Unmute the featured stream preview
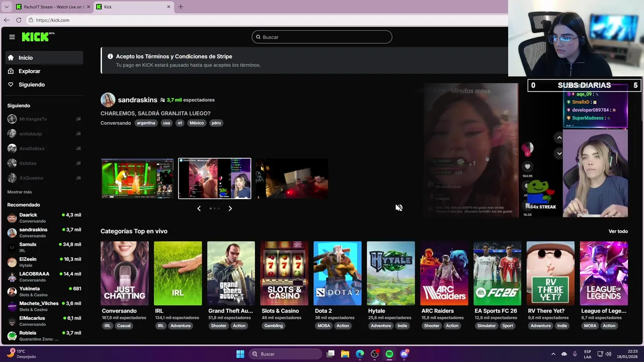Viewport: 644px width, 362px height. point(398,208)
